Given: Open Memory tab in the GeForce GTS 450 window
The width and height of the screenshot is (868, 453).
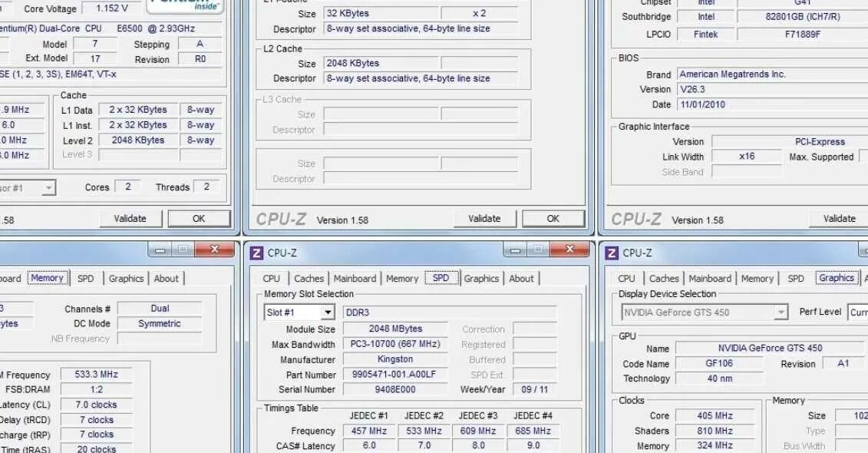Looking at the screenshot, I should point(757,279).
